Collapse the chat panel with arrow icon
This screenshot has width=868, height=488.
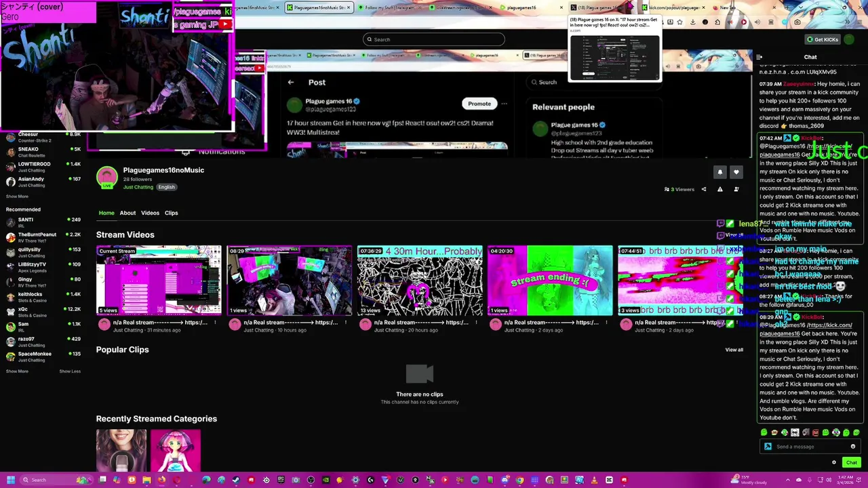tap(759, 58)
